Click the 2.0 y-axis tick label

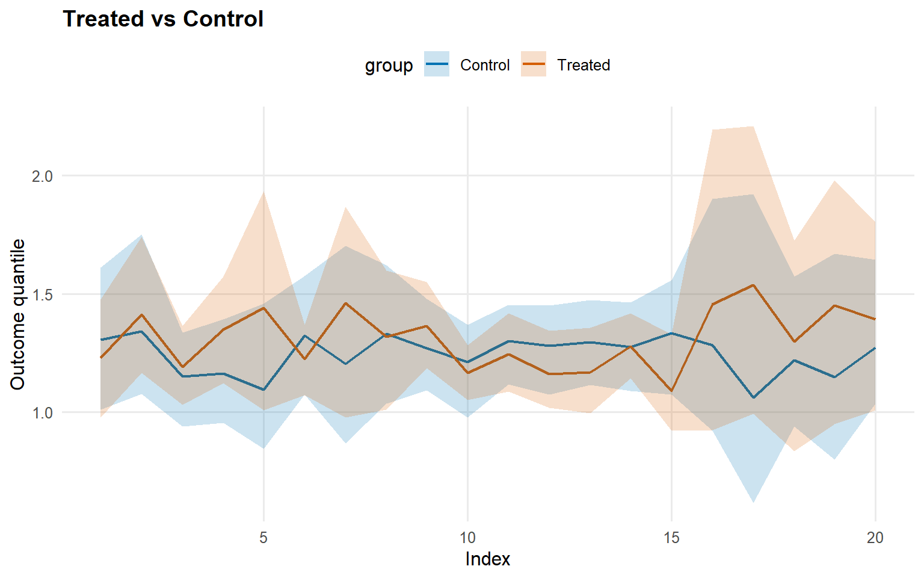42,176
